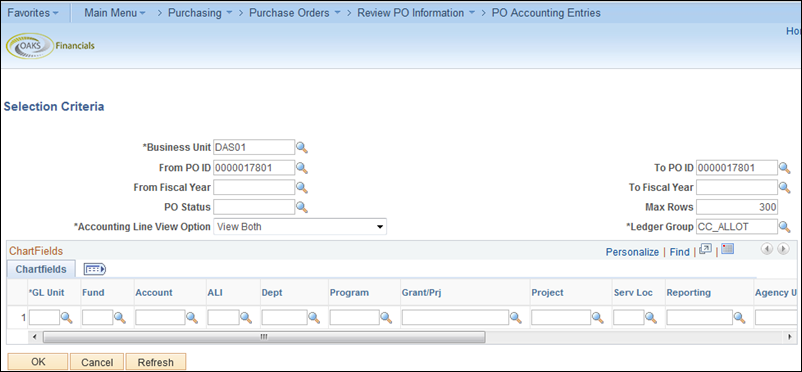Click View All popup icon in ChartFields

click(706, 249)
